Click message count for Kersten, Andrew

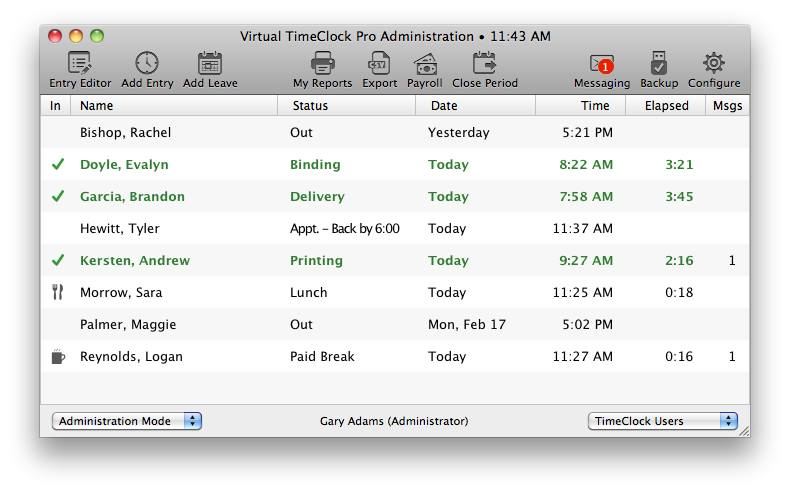(732, 260)
